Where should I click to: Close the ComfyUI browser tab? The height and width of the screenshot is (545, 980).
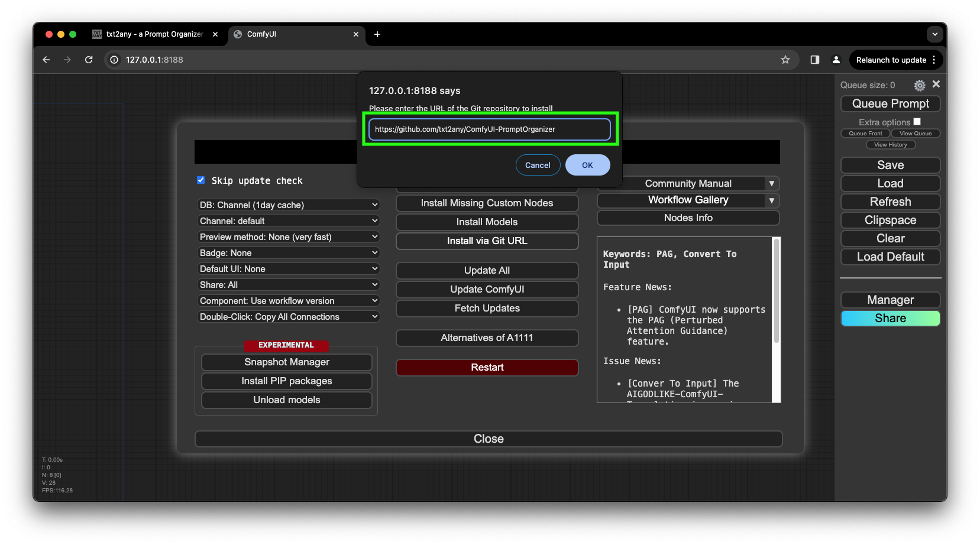356,34
